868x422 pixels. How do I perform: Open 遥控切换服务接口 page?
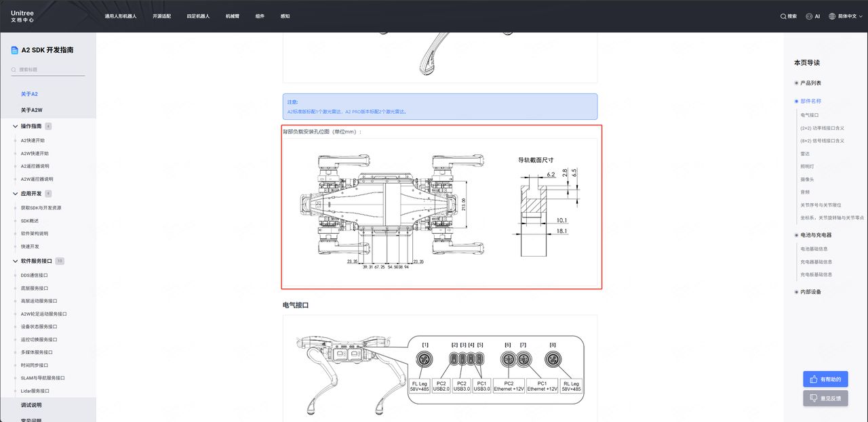(x=39, y=339)
